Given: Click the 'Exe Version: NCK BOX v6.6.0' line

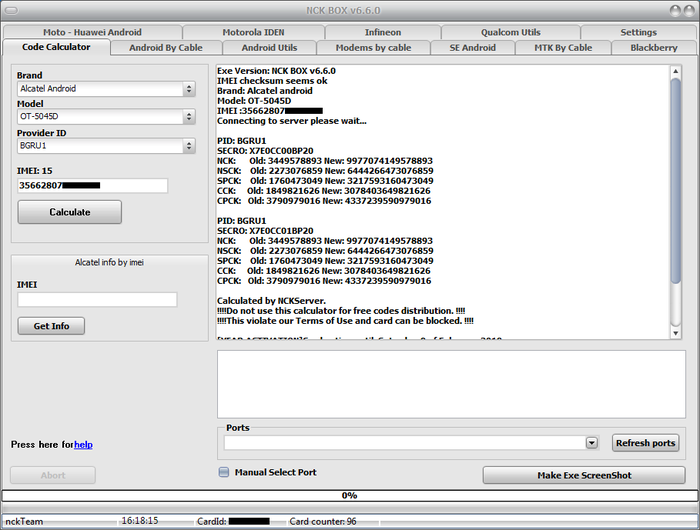Looking at the screenshot, I should [276, 71].
